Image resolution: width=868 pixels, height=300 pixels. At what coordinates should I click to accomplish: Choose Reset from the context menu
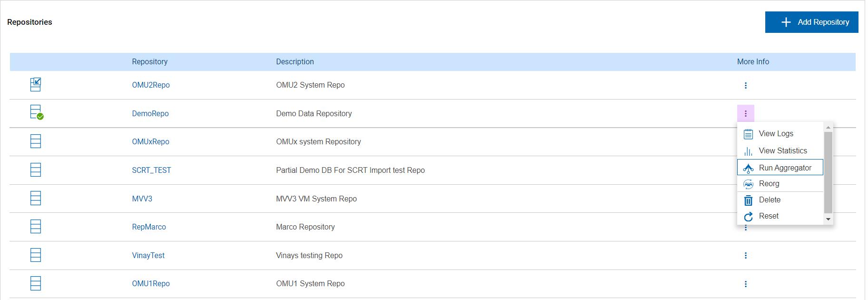769,216
